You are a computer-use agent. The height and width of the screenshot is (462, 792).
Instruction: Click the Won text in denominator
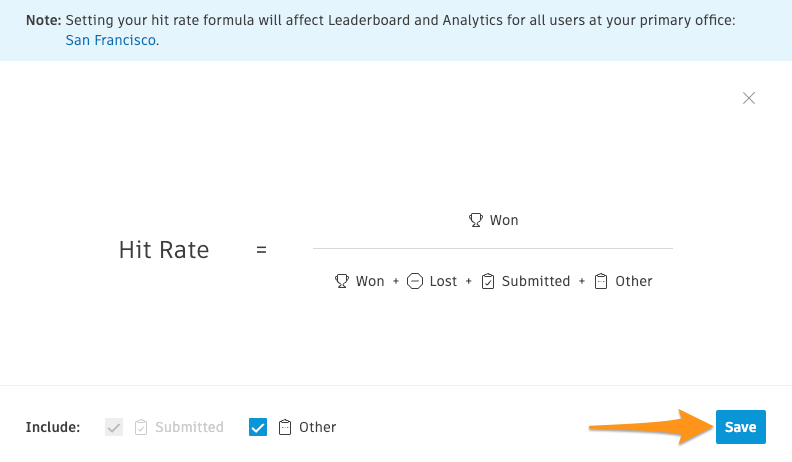[x=370, y=281]
